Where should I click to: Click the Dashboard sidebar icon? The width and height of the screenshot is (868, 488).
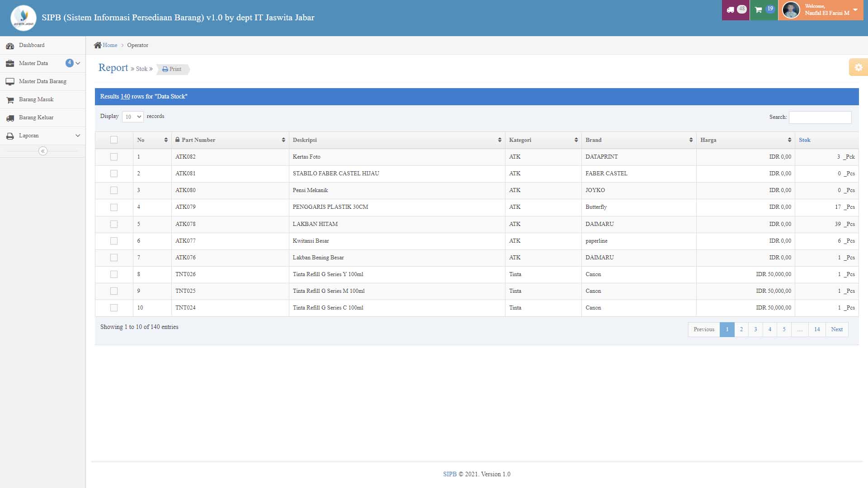click(x=10, y=46)
